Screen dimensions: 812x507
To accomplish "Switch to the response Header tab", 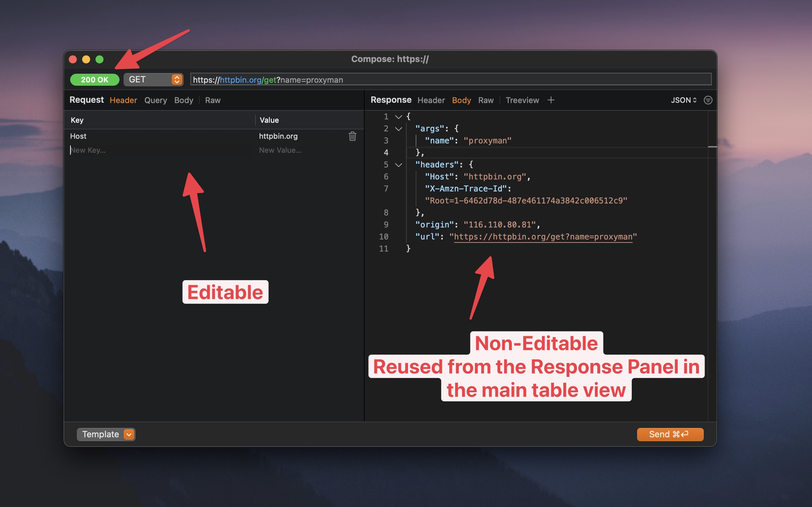I will pos(431,100).
